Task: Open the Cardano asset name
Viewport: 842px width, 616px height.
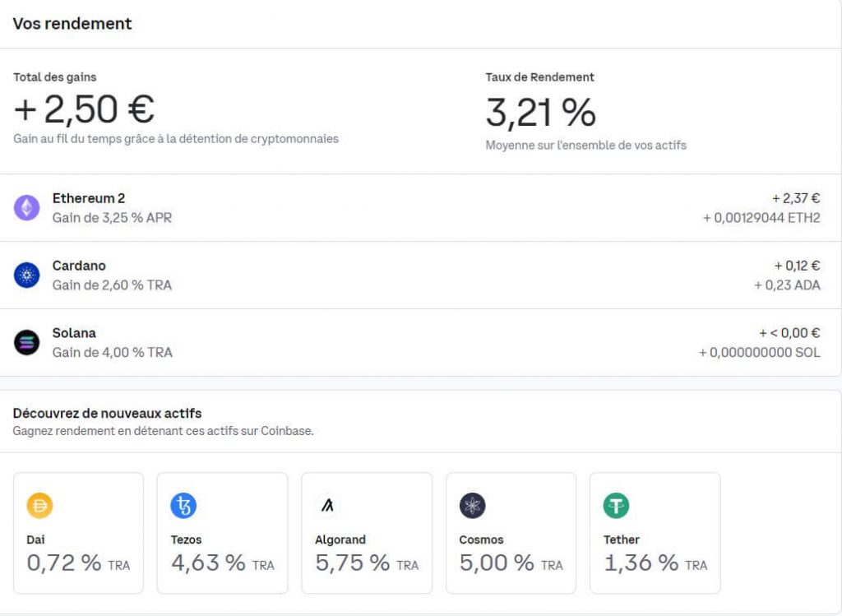Action: coord(79,266)
